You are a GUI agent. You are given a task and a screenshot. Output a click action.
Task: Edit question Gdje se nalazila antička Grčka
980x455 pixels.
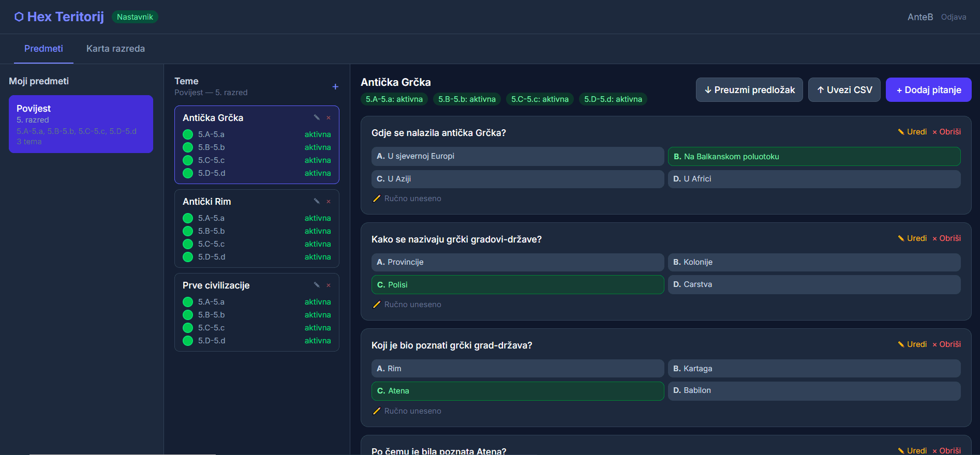click(x=912, y=132)
